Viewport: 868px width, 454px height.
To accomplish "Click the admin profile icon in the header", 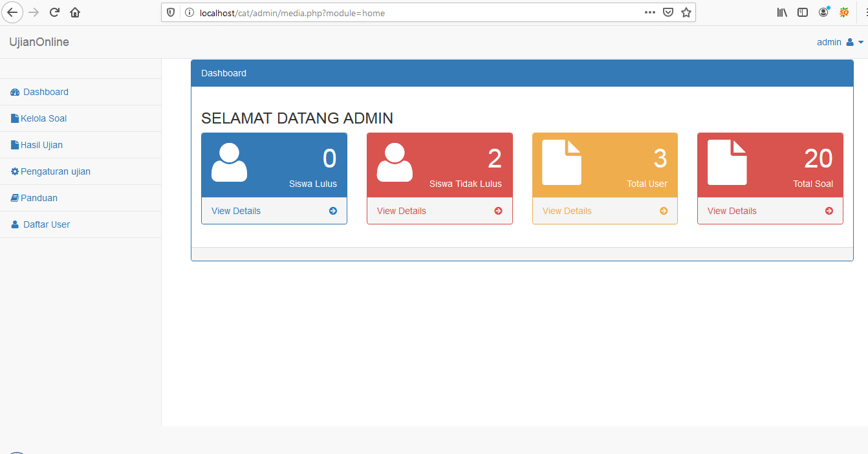I will click(x=849, y=42).
